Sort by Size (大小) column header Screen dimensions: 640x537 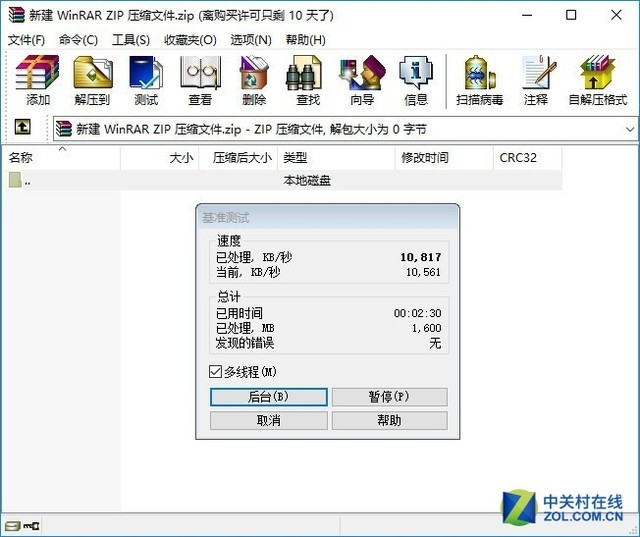[x=160, y=158]
